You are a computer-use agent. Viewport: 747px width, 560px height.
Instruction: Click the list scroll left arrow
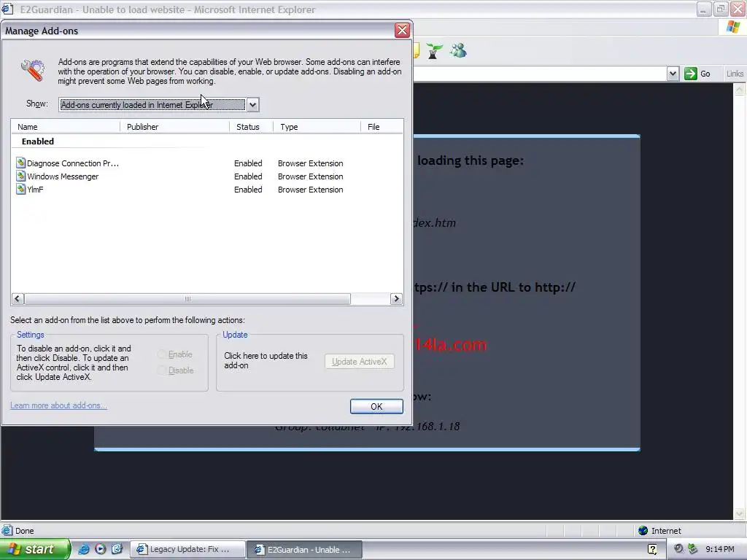pos(18,298)
